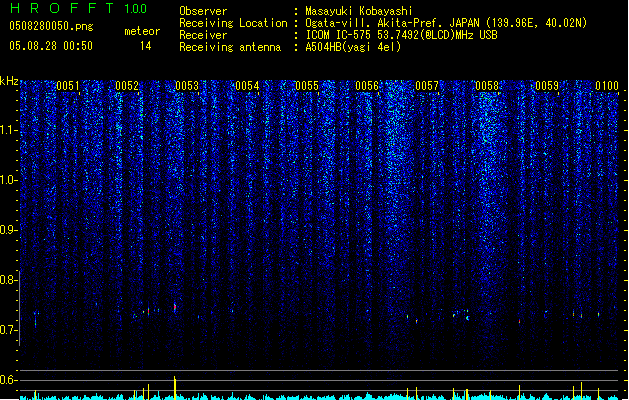The image size is (629, 400).
Task: Click the Receiver field label
Action: [203, 35]
